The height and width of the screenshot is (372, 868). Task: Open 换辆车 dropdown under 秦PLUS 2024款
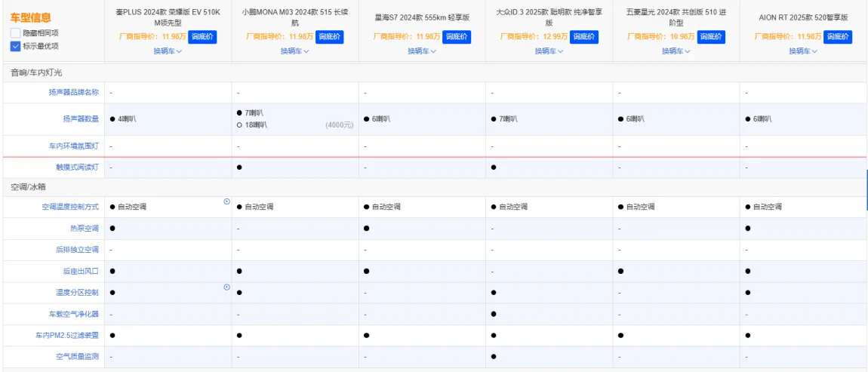tap(168, 51)
